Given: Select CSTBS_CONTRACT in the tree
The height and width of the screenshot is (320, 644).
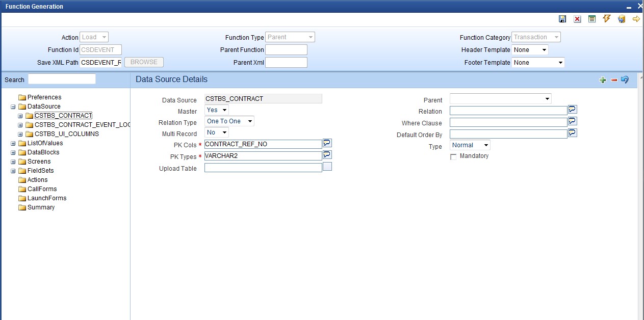Looking at the screenshot, I should (63, 116).
